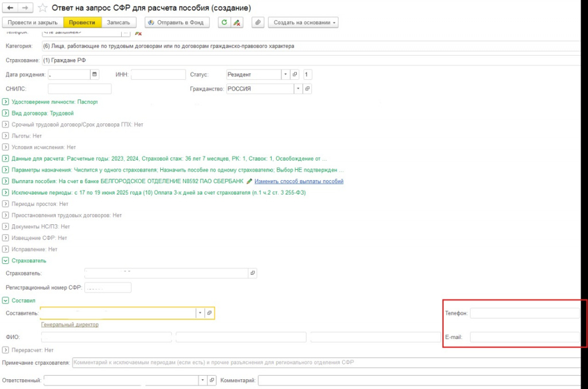Collapse the Составил section

tap(6, 301)
